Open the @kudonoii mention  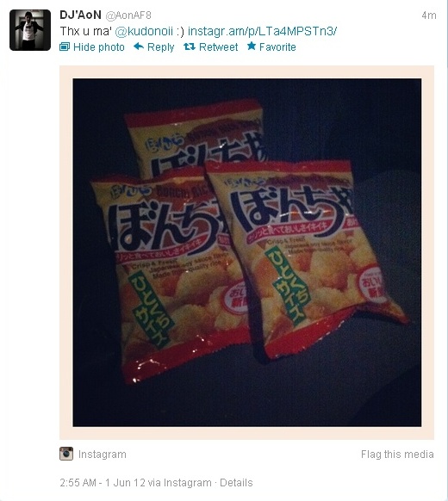144,31
